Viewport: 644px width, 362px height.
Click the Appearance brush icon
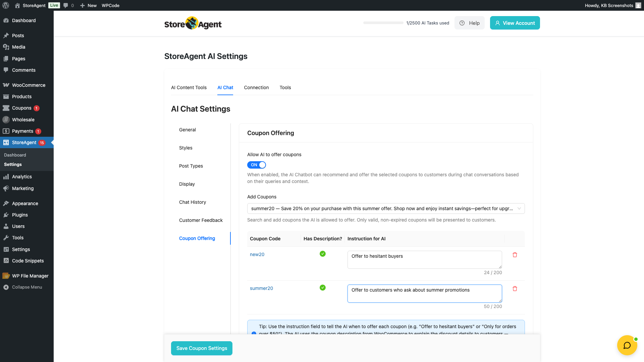click(x=6, y=203)
